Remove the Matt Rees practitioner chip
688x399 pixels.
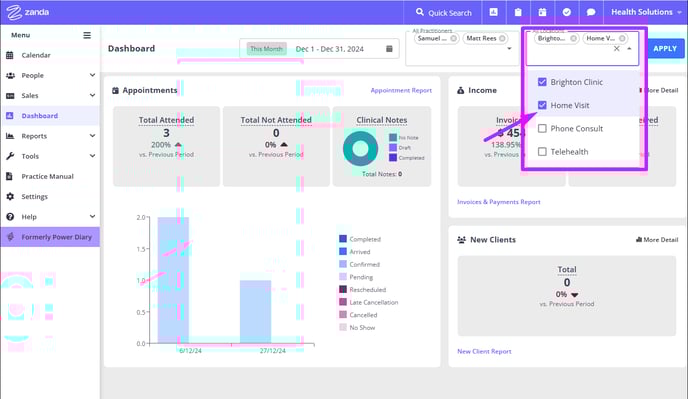coord(502,38)
